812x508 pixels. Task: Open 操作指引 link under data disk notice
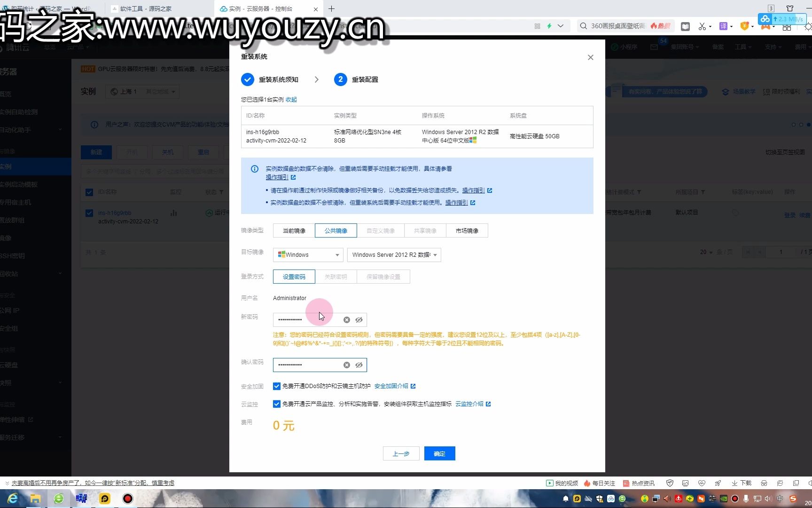point(281,177)
